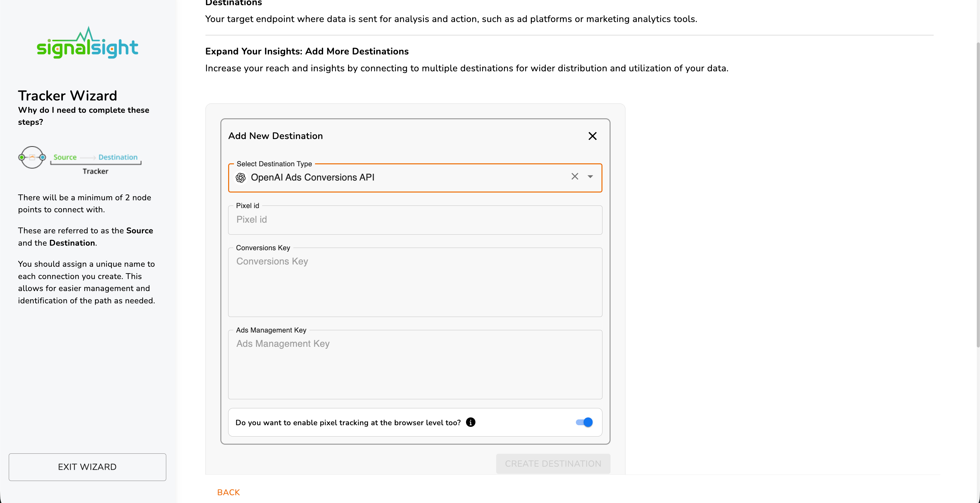Click 'Expand Your Insights: Add More Destinations' heading
The height and width of the screenshot is (503, 980).
pos(307,51)
